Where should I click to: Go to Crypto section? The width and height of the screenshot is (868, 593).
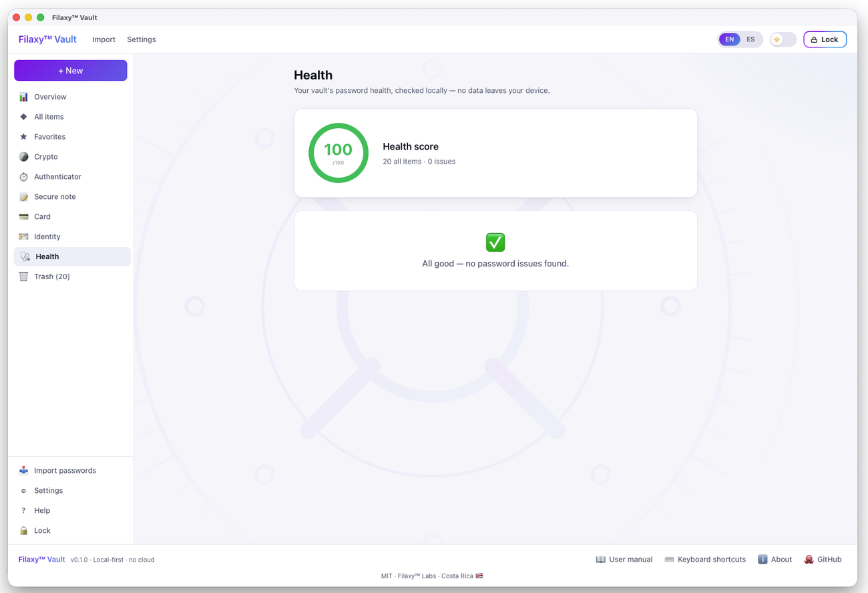pyautogui.click(x=72, y=157)
